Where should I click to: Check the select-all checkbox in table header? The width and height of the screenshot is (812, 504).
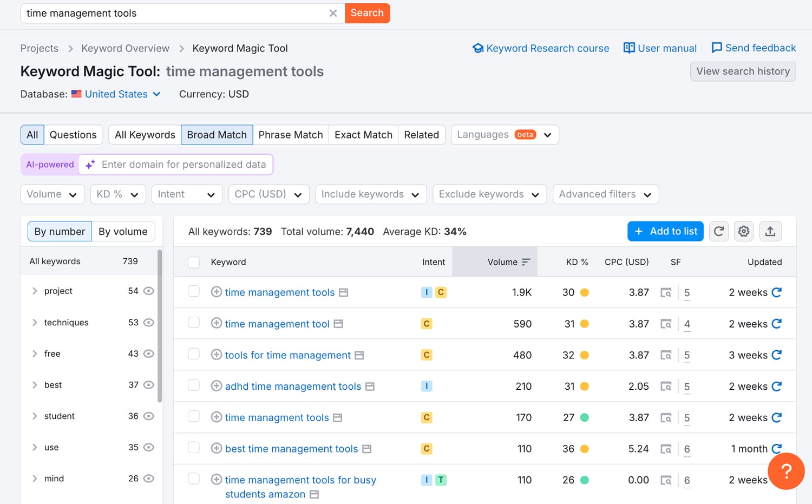tap(194, 262)
